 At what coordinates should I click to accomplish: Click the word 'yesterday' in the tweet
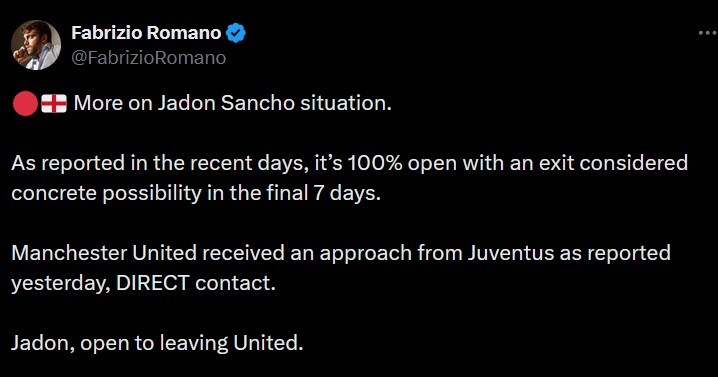tap(60, 284)
